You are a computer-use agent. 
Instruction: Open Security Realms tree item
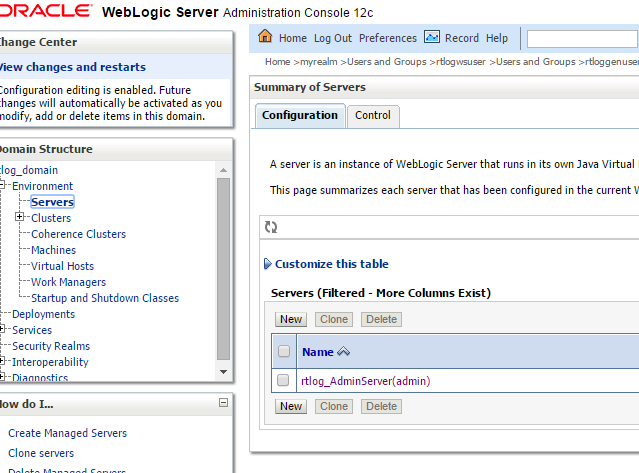coord(51,346)
